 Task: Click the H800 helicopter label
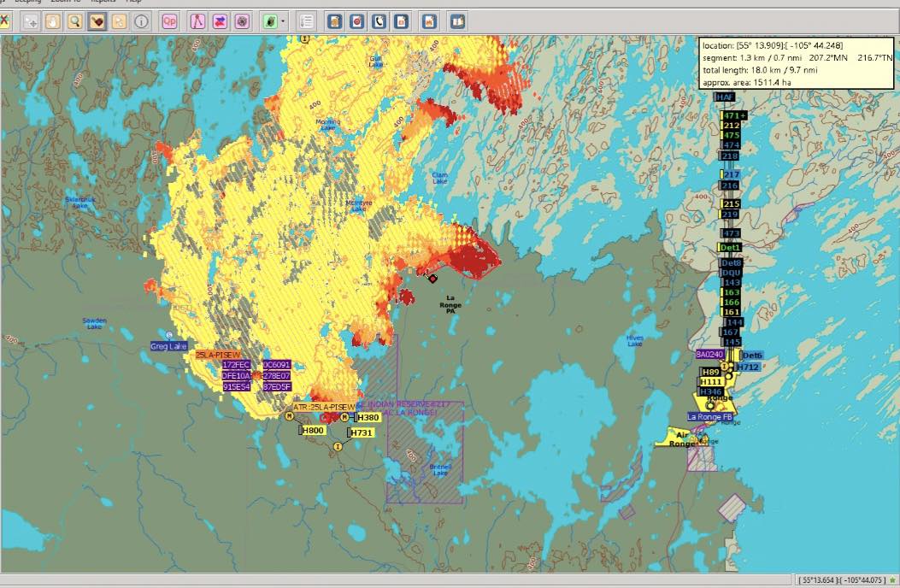click(313, 430)
